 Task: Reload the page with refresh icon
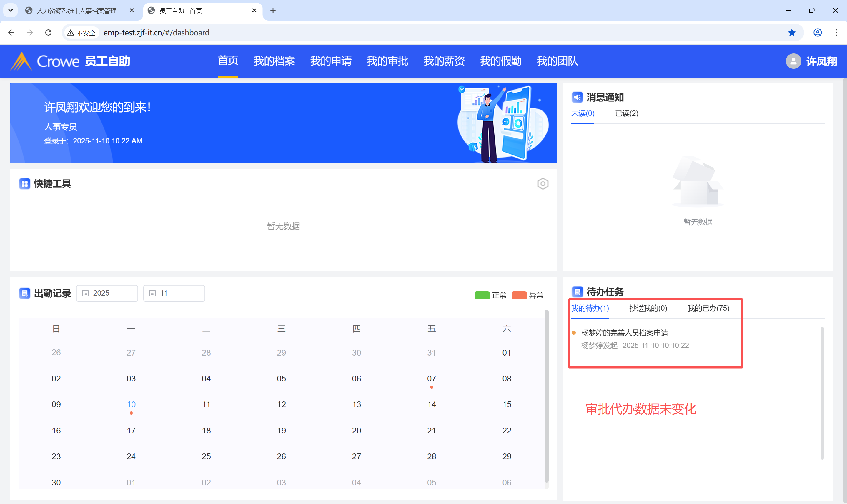click(x=48, y=33)
